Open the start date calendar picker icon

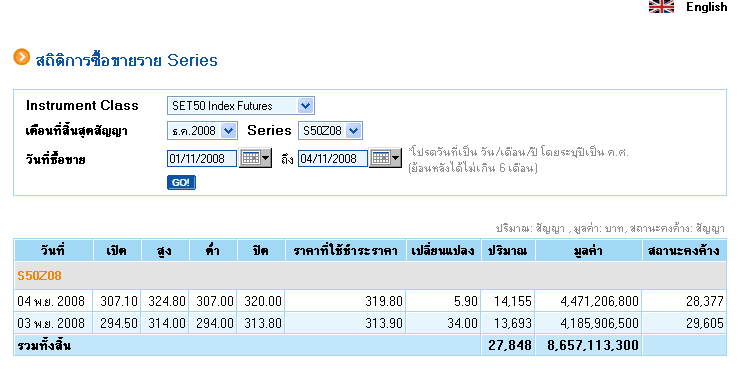255,158
